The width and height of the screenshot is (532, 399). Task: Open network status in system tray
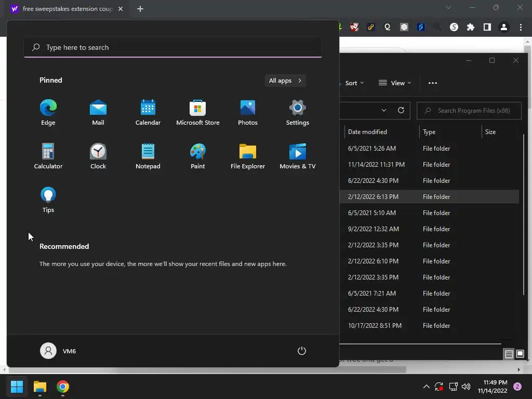[x=453, y=387]
